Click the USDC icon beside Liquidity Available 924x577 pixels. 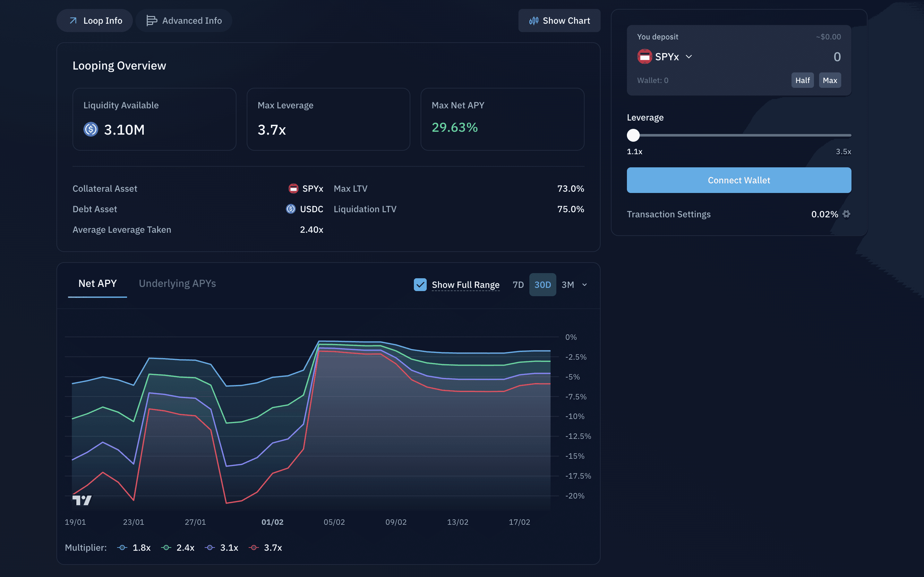pyautogui.click(x=91, y=130)
